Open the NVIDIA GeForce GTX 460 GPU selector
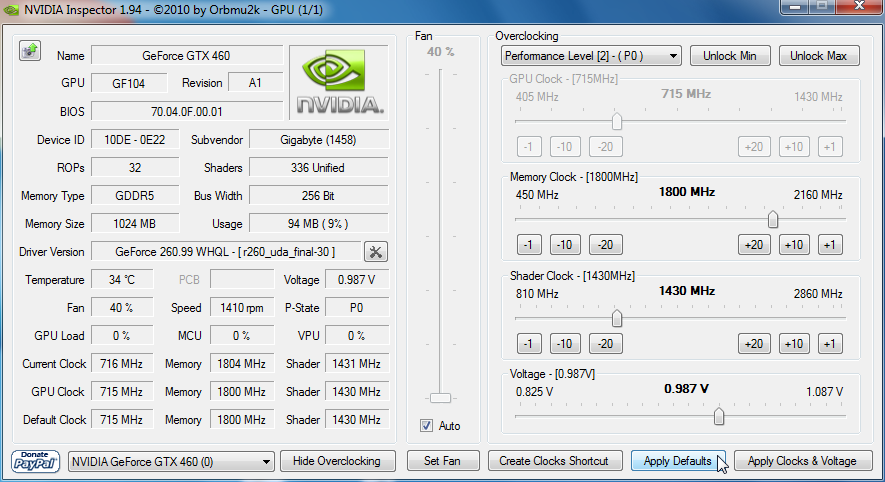The image size is (885, 482). click(x=171, y=461)
